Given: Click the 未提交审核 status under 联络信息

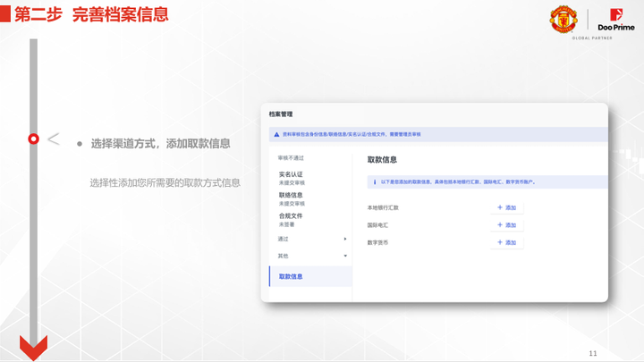Looking at the screenshot, I should (x=292, y=204).
